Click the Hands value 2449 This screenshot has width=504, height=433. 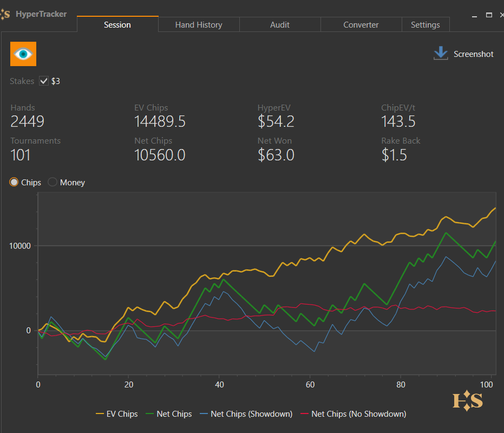click(27, 121)
